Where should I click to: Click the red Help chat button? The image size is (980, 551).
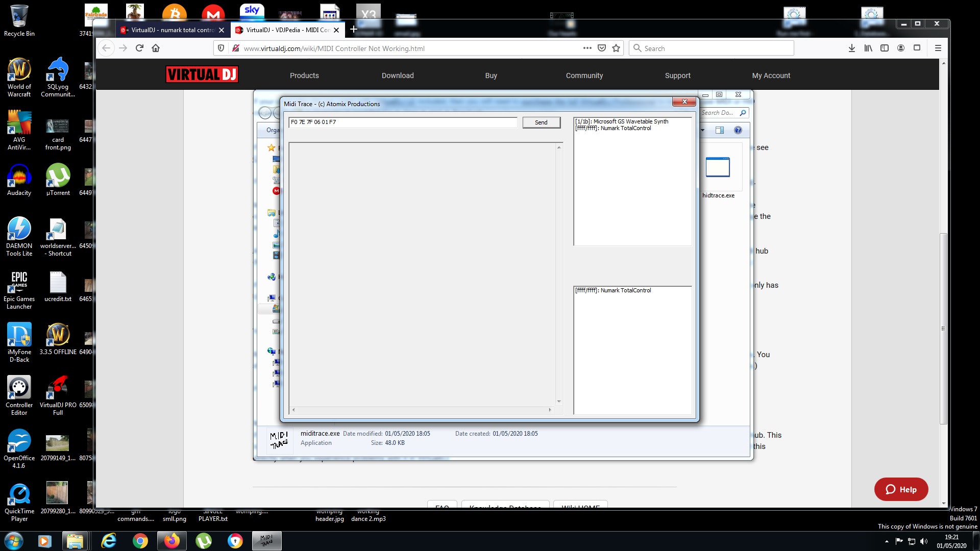[x=901, y=489]
